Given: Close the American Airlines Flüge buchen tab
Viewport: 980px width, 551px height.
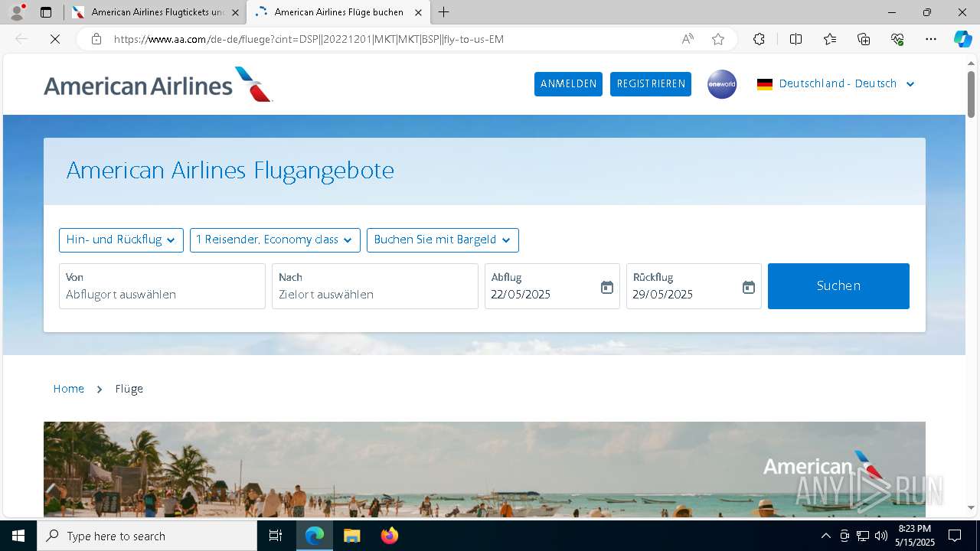Looking at the screenshot, I should click(x=418, y=12).
